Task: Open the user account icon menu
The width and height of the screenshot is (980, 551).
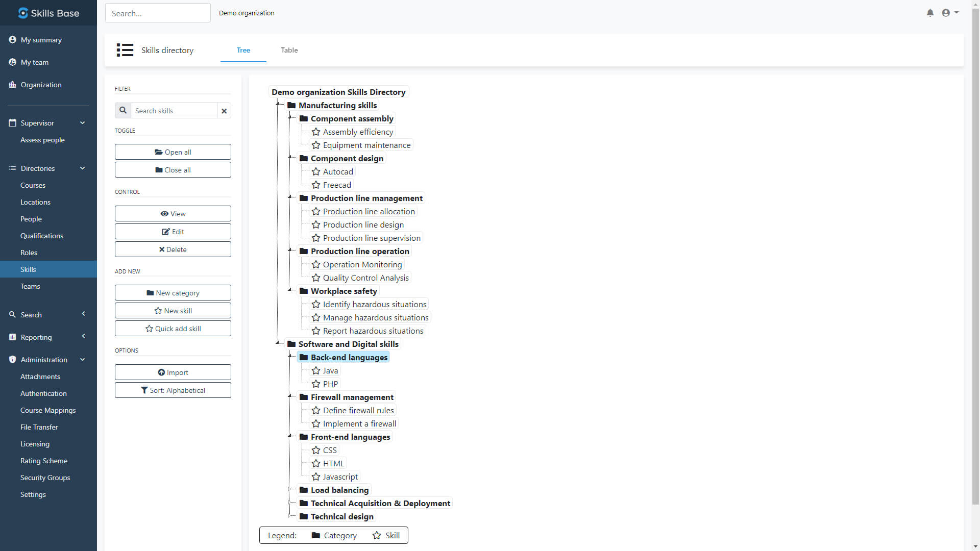Action: click(949, 13)
